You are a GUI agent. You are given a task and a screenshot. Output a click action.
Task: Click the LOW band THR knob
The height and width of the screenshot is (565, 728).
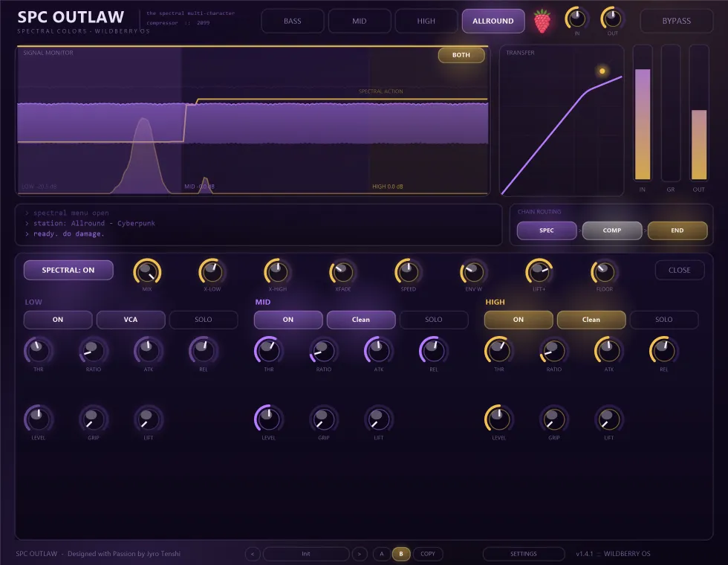[x=38, y=350]
